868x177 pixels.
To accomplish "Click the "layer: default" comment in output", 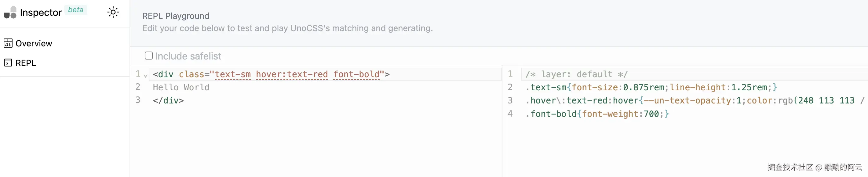I will click(576, 74).
